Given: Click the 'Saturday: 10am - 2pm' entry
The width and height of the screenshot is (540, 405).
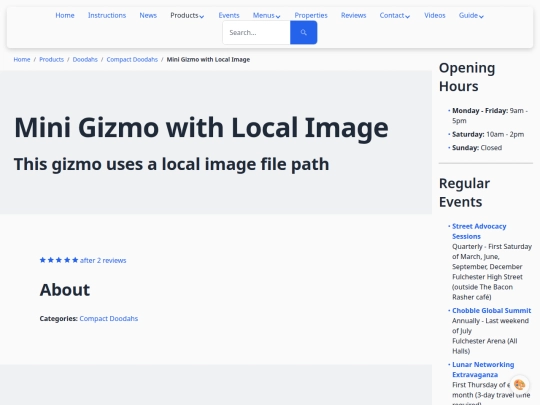Looking at the screenshot, I should pos(488,134).
